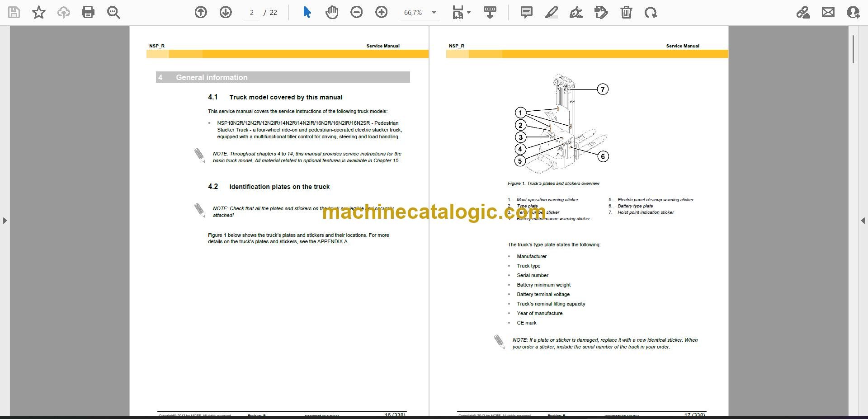This screenshot has width=868, height=419.
Task: Add a sticky note comment
Action: pyautogui.click(x=527, y=12)
